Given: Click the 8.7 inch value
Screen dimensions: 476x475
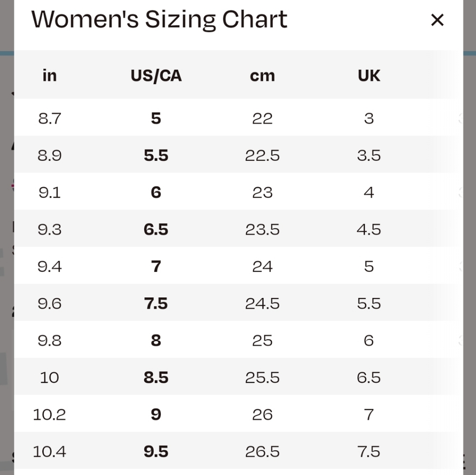Looking at the screenshot, I should [x=50, y=118].
